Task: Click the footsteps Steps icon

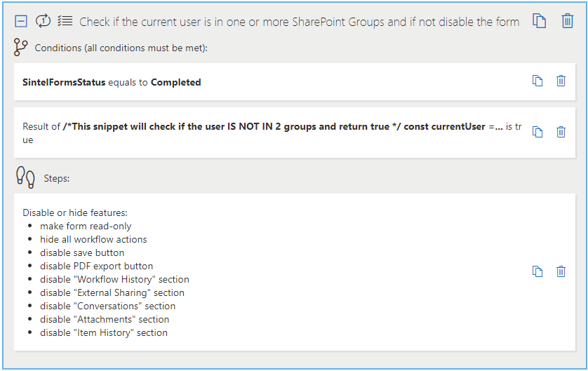Action: click(x=25, y=177)
